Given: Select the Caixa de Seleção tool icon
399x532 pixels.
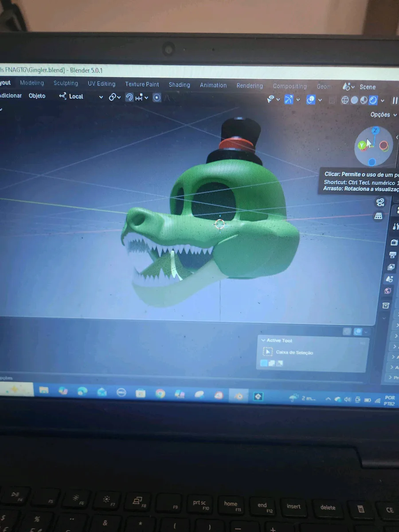Looking at the screenshot, I should [267, 352].
